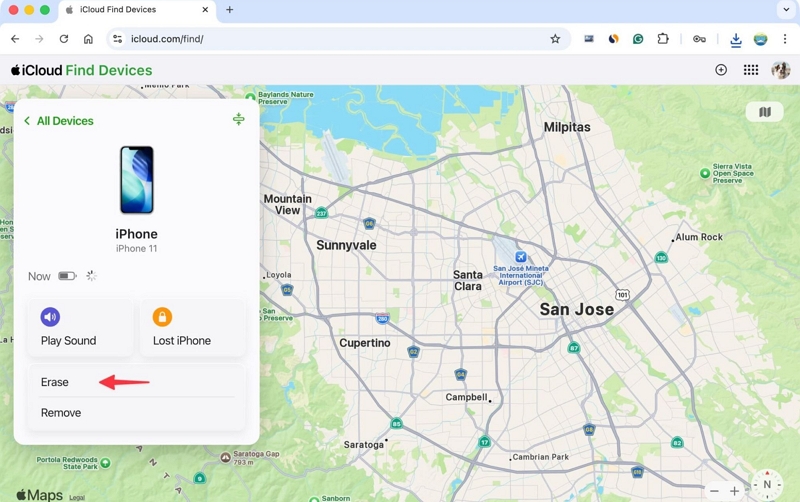800x502 pixels.
Task: Click the Portola Redwoods State Park marker
Action: pyautogui.click(x=106, y=463)
